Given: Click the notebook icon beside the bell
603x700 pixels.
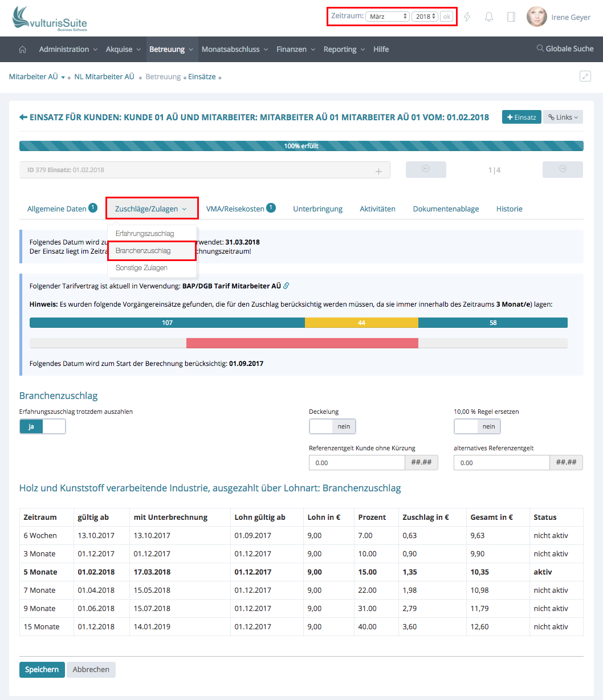Looking at the screenshot, I should coord(511,17).
